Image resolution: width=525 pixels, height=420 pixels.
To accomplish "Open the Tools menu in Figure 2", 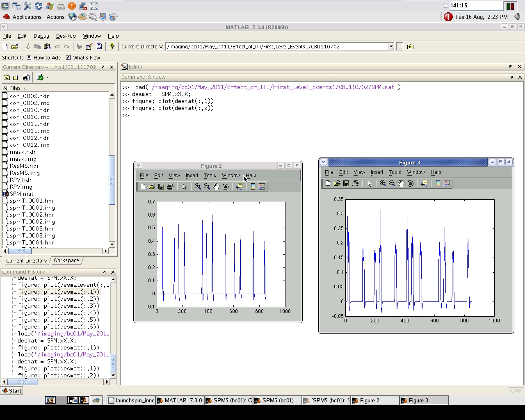I will 210,176.
